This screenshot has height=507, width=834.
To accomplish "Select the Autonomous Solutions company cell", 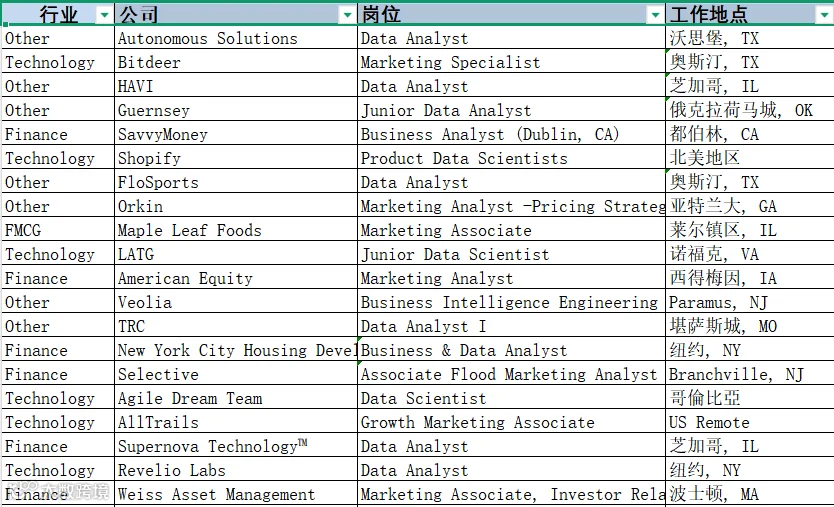I will coord(236,38).
